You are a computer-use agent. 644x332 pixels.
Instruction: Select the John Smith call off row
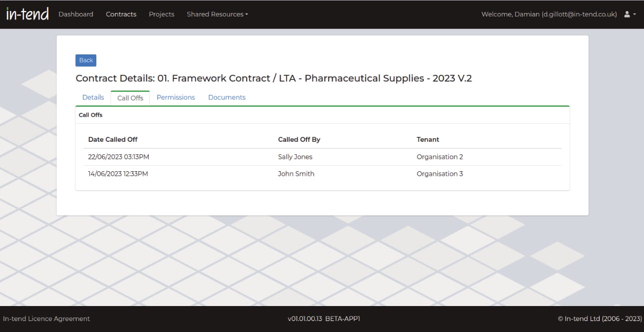pyautogui.click(x=296, y=174)
